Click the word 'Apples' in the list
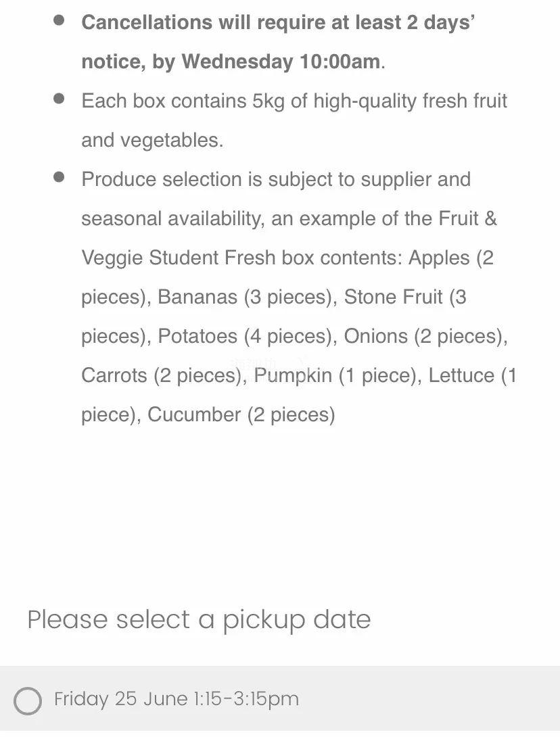Image resolution: width=560 pixels, height=737 pixels. coord(439,258)
